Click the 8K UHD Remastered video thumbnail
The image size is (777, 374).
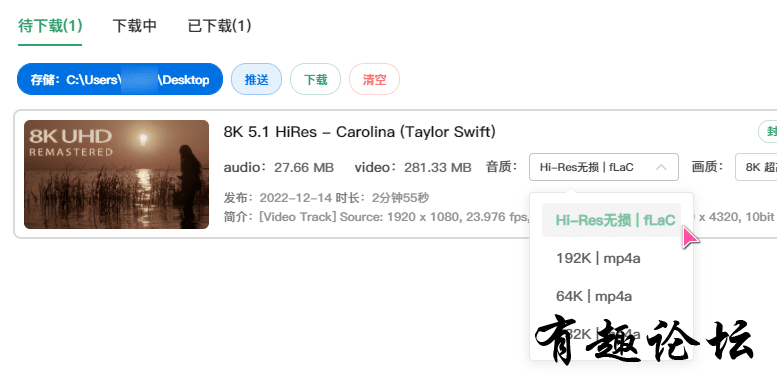(116, 174)
